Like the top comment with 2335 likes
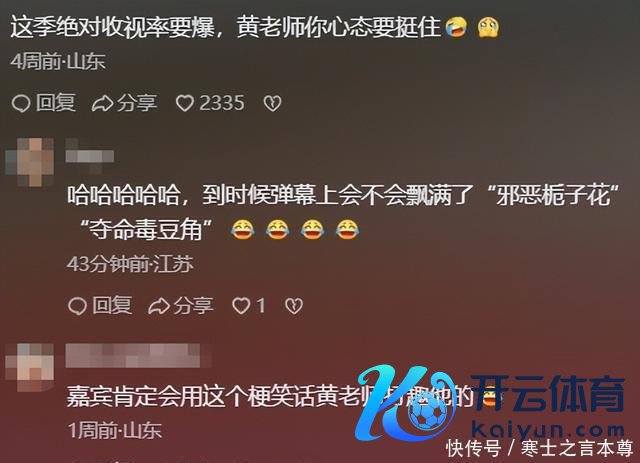 184,103
